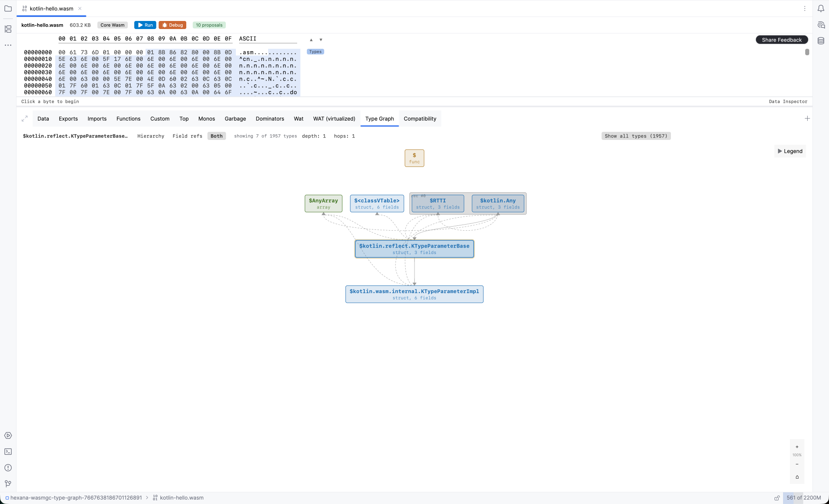Click the memory indicator 561 of 2200M
This screenshot has width=829, height=504.
click(804, 498)
